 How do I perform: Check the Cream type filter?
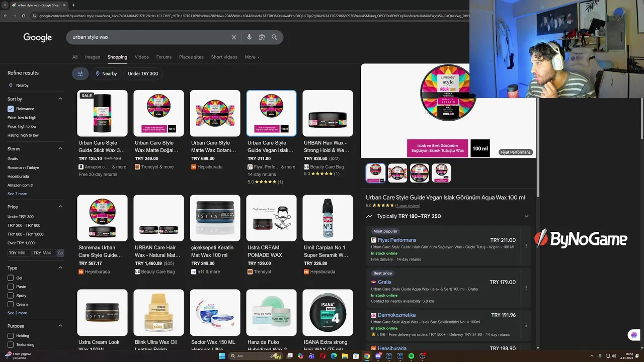pyautogui.click(x=11, y=304)
